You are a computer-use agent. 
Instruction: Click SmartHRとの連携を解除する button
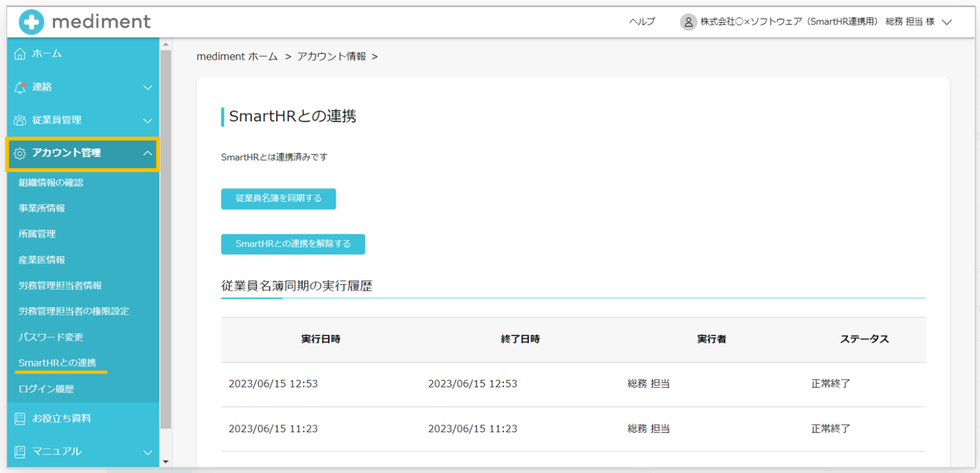click(x=293, y=244)
